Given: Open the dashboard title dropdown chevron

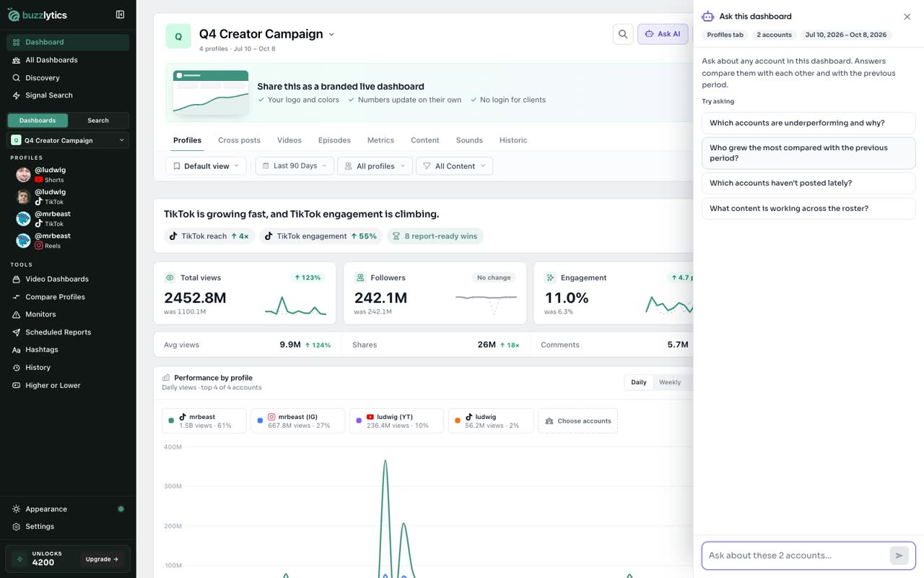Looking at the screenshot, I should tap(331, 34).
